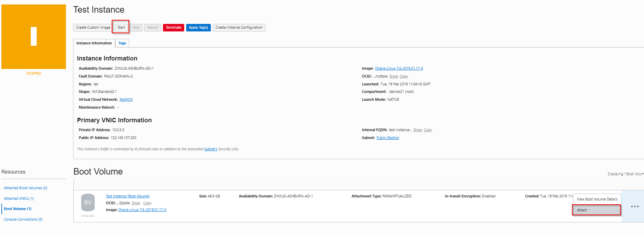Screen dimensions: 644x235
Task: Open Attached VNICs in Resources
Action: click(19, 199)
